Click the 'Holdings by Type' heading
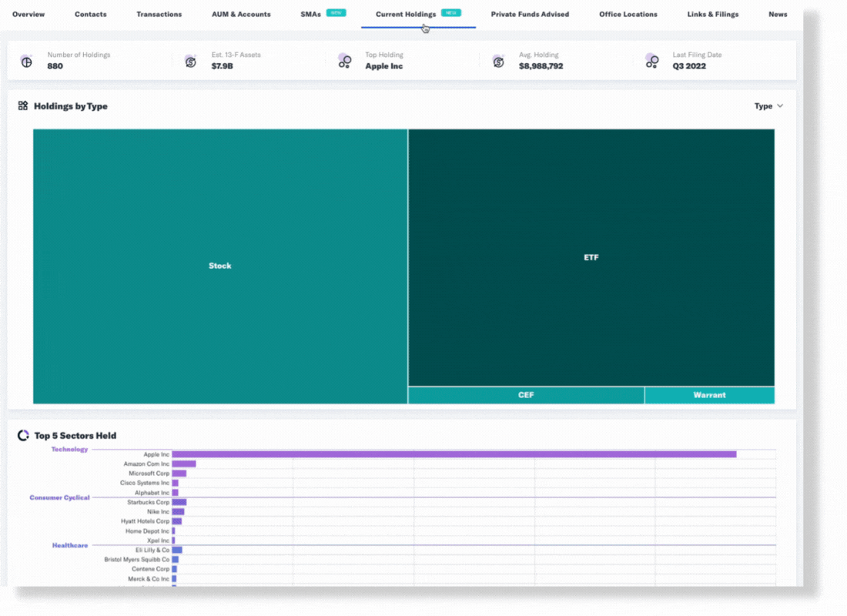This screenshot has width=847, height=616. [x=71, y=106]
